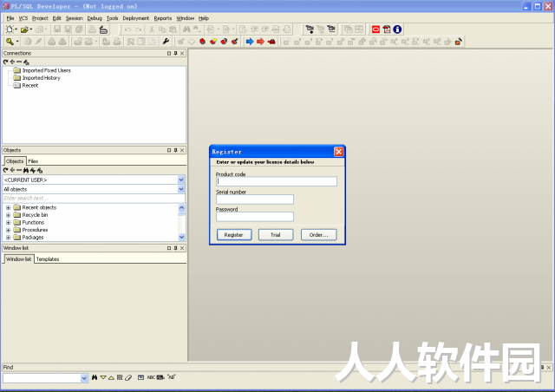Click the Enter search text field
Screen dimensions: 555x392
click(x=94, y=199)
